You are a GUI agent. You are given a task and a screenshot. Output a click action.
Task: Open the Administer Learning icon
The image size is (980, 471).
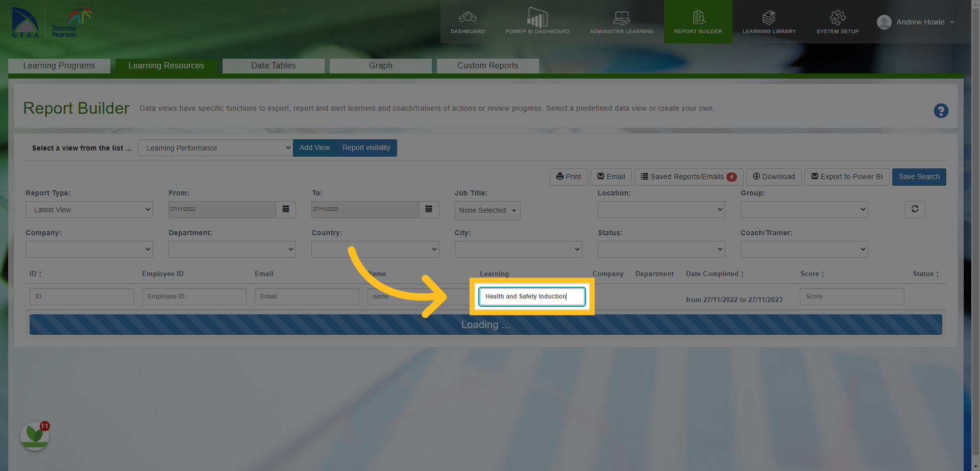[621, 18]
